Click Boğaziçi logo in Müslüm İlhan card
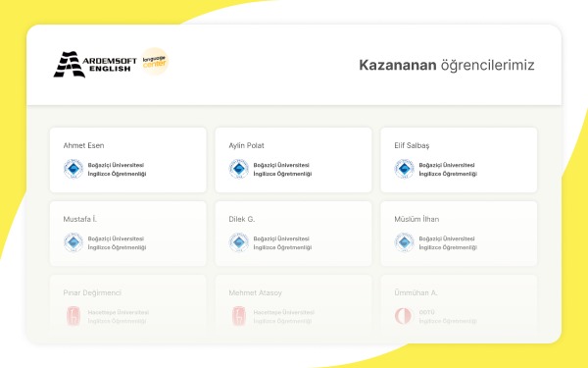The height and width of the screenshot is (368, 588). 404,242
